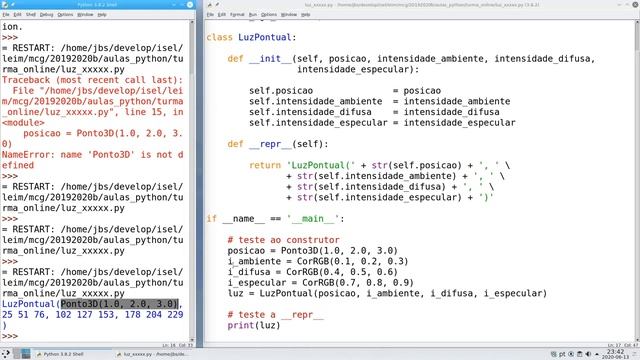This screenshot has height=360, width=640.
Task: Open Help menu in Python Shell
Action: [x=102, y=14]
